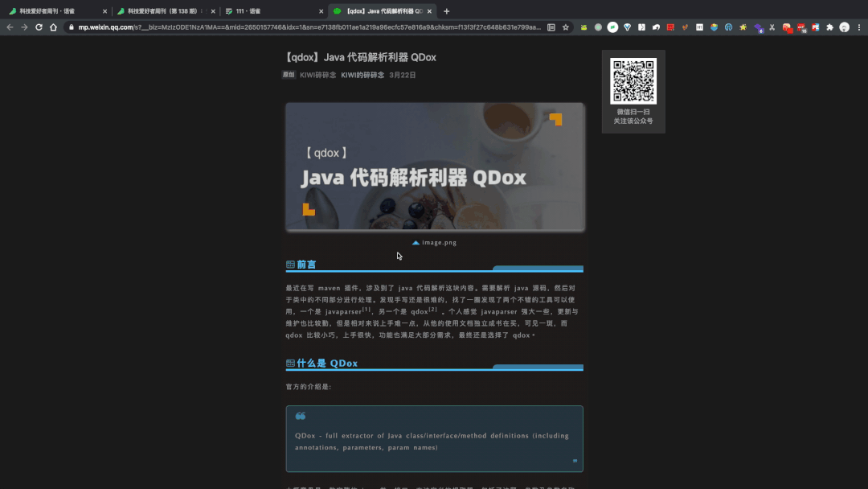Image resolution: width=868 pixels, height=489 pixels.
Task: Open the purple cube extension
Action: click(758, 27)
